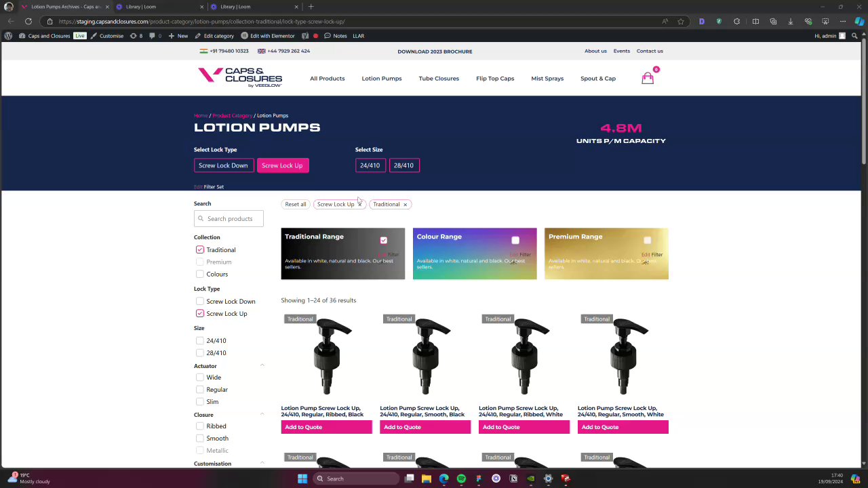The height and width of the screenshot is (488, 868).
Task: Open Regular Smooth Black pump thumbnail
Action: pyautogui.click(x=425, y=356)
